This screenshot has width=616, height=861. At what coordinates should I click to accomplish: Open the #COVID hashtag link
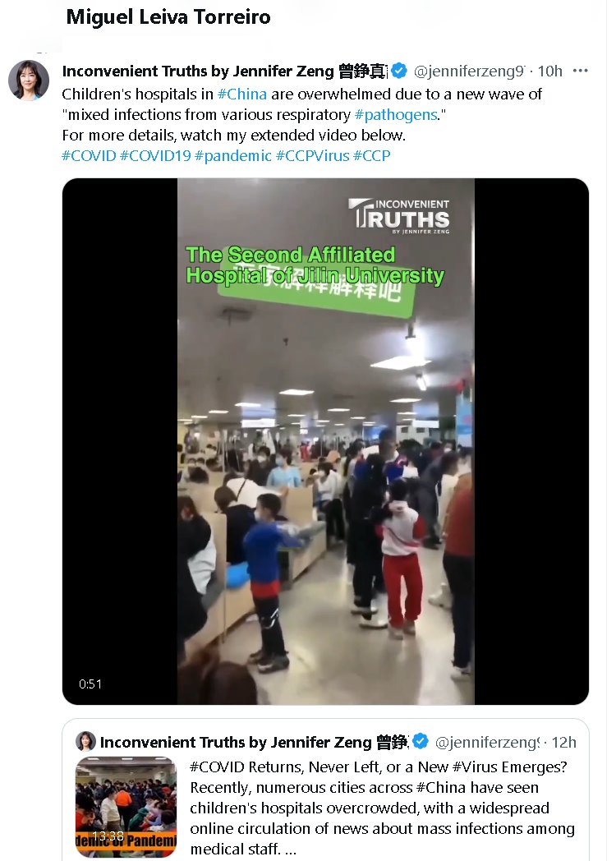pyautogui.click(x=89, y=155)
